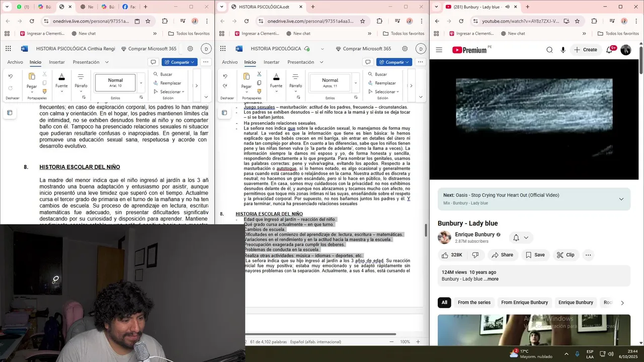
Task: Dislike the Bunbury Lady blue video
Action: pyautogui.click(x=475, y=255)
